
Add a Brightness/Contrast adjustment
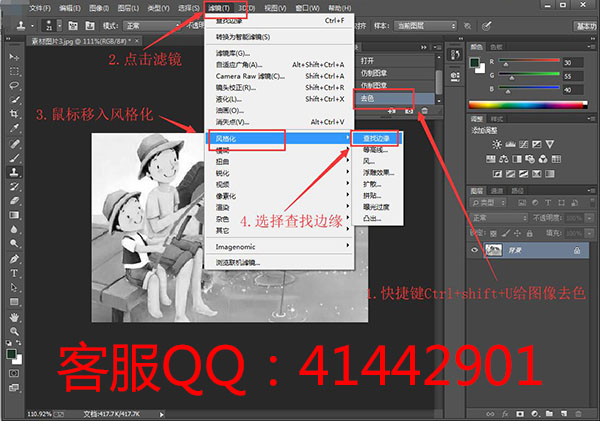tap(497, 144)
